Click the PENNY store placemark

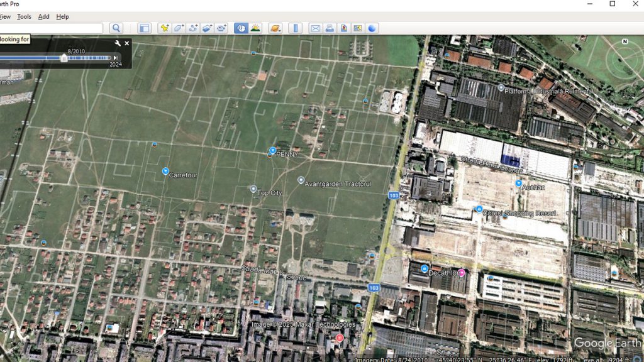[272, 151]
